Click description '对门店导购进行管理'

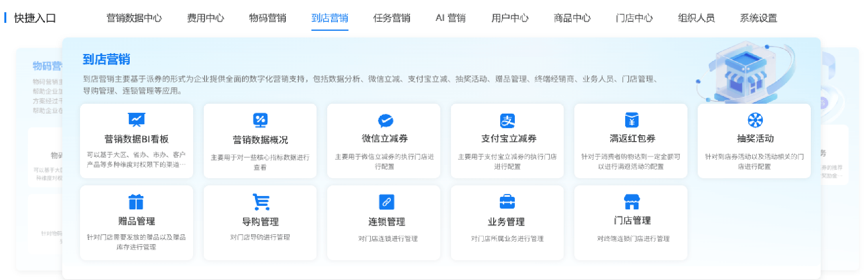pos(260,237)
